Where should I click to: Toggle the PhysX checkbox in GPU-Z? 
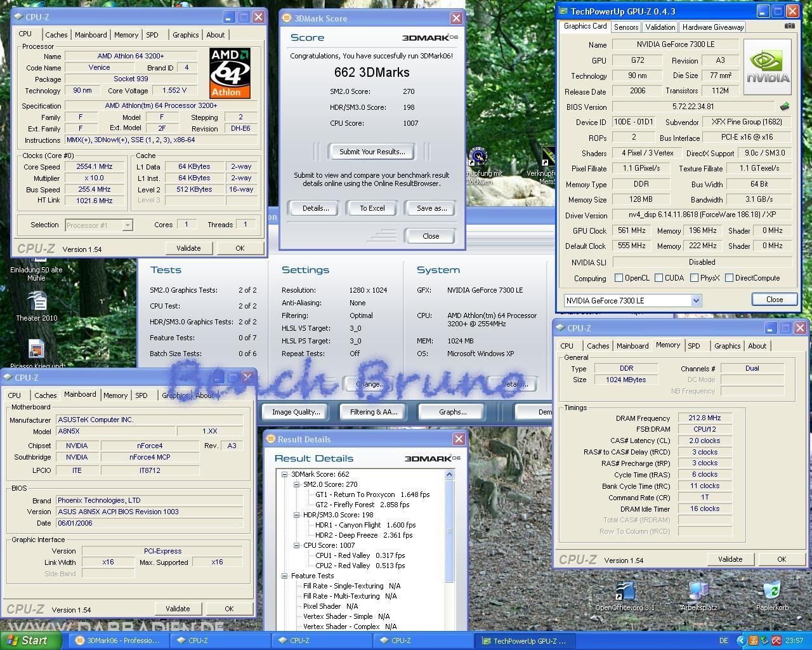point(694,278)
